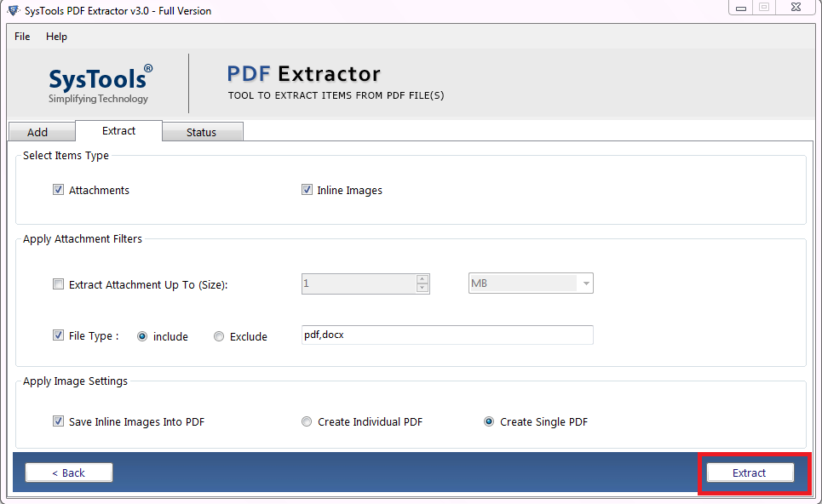Increase attachment size with up stepper arrow

click(422, 279)
